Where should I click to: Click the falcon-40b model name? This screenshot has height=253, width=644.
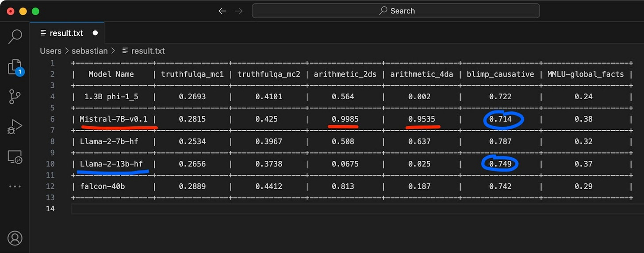coord(103,187)
